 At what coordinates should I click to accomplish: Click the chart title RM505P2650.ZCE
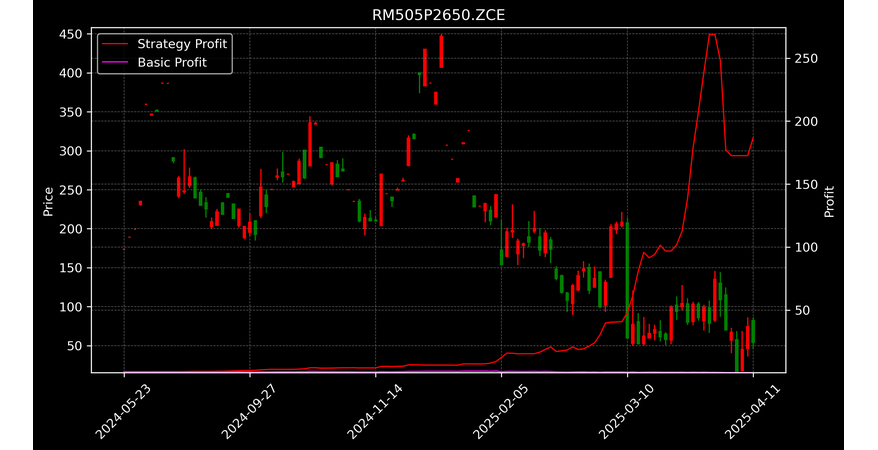coord(438,15)
